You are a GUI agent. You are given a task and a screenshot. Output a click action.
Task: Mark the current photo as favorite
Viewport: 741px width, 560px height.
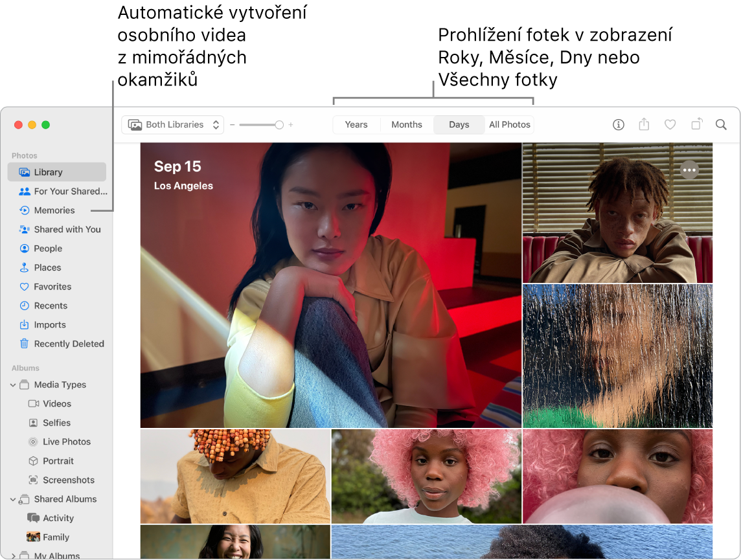[670, 124]
